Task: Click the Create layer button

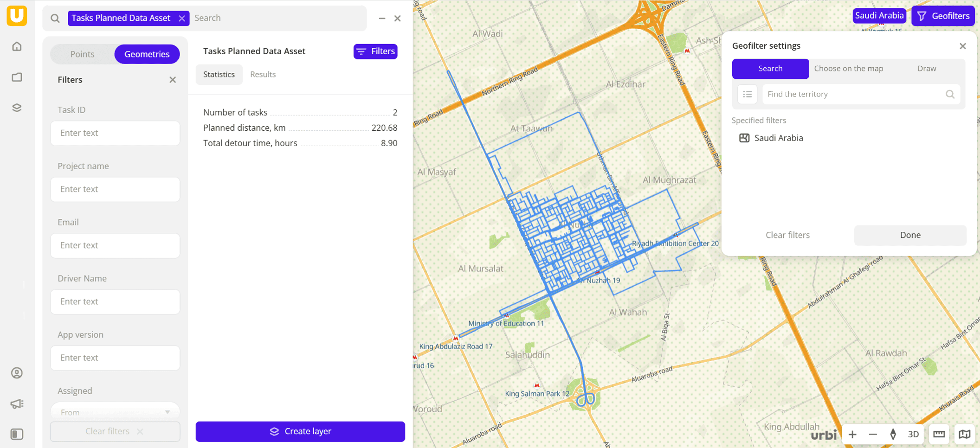Action: click(x=300, y=431)
